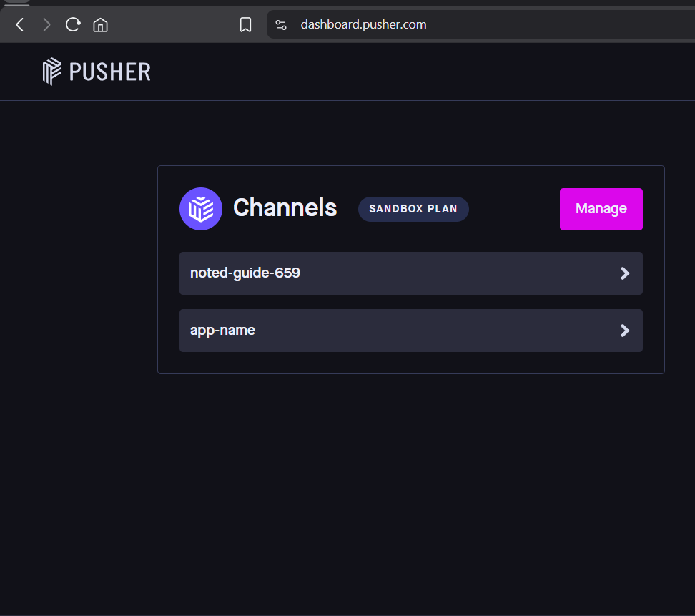Screen dimensions: 695x616
Task: Open site settings icon in address bar
Action: coord(281,25)
